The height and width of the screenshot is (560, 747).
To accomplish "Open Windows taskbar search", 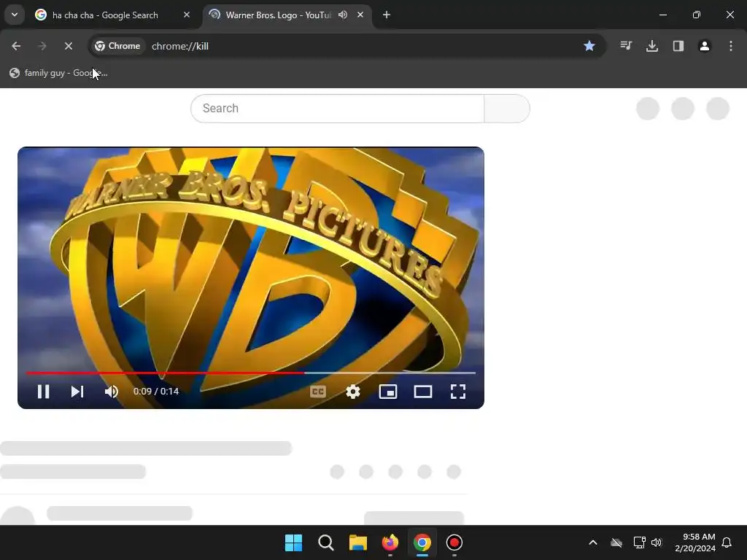I will pos(326,542).
